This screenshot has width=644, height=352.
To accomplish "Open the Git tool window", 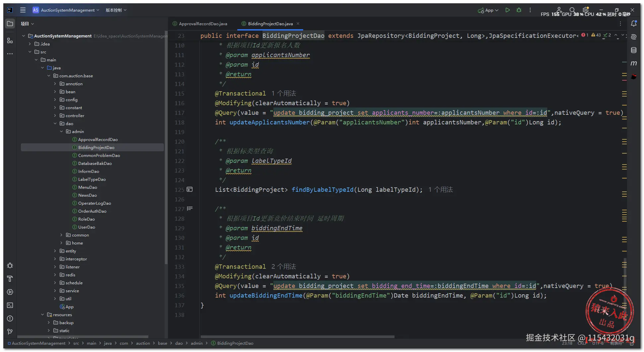I will coord(10,331).
